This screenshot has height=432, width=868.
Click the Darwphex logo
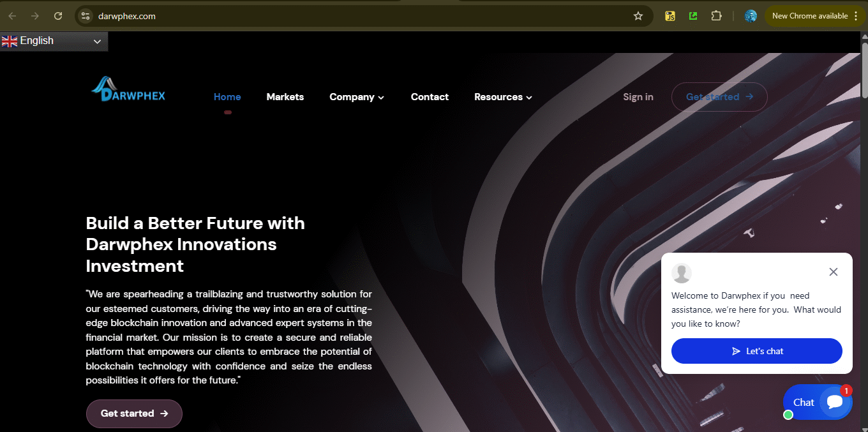pyautogui.click(x=128, y=90)
